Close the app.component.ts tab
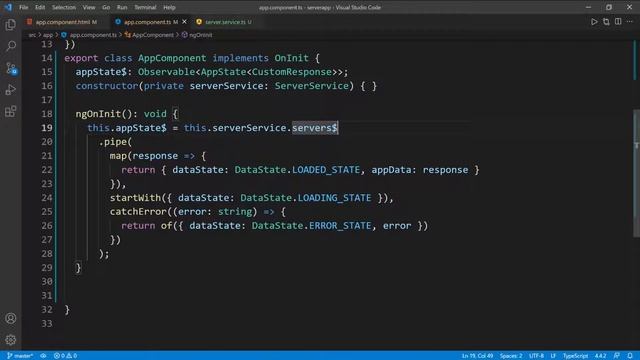Screen dimensions: 640x360 pos(184,22)
